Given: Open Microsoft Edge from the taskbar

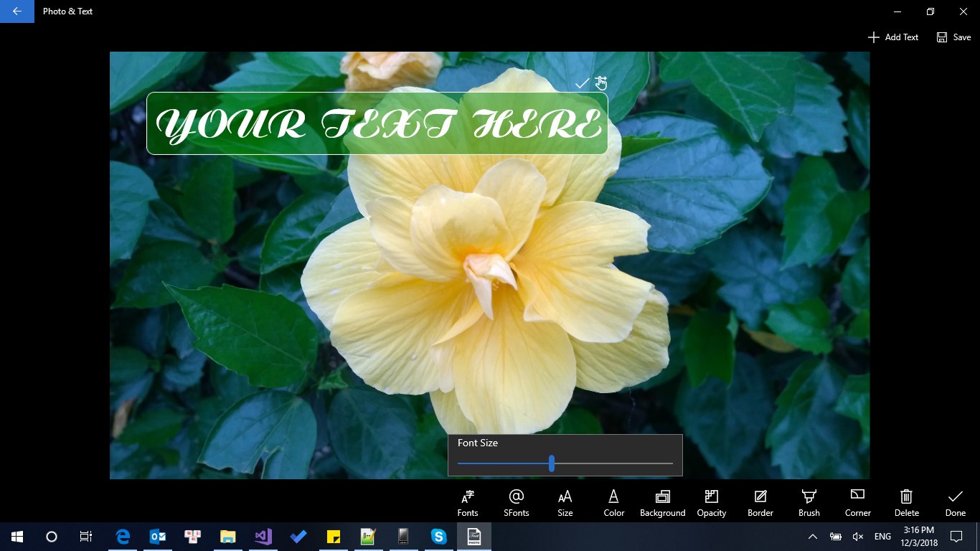Looking at the screenshot, I should pyautogui.click(x=123, y=536).
